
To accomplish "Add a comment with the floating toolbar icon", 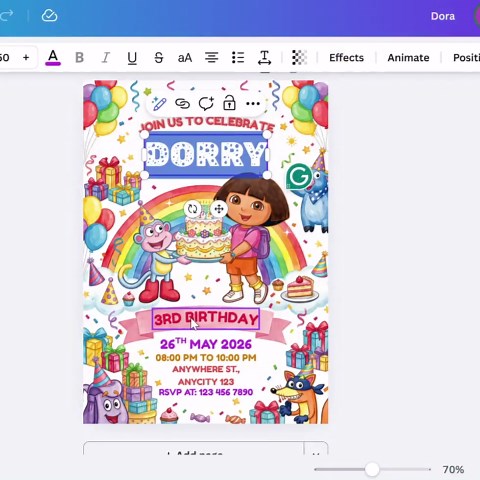I will [206, 104].
